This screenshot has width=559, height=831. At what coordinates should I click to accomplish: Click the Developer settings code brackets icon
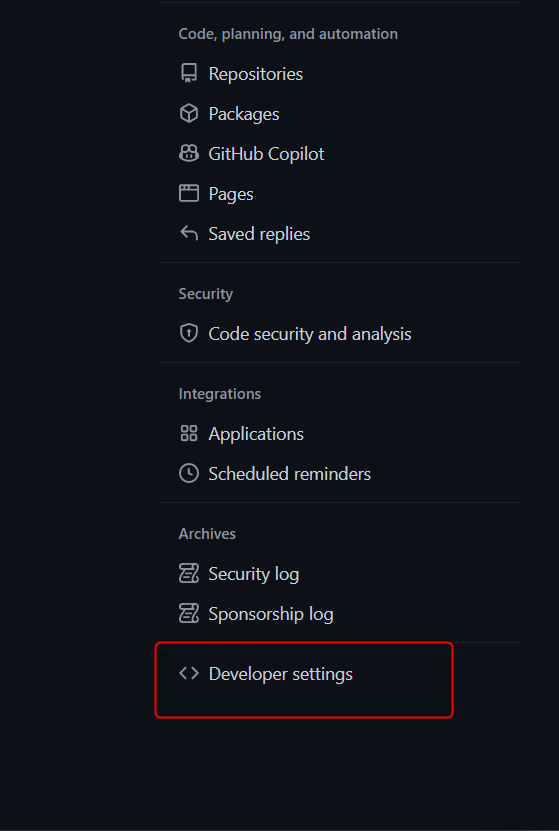coord(189,674)
